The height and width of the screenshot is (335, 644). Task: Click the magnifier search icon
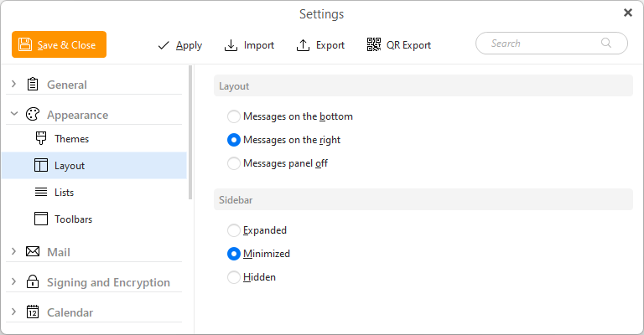(606, 43)
